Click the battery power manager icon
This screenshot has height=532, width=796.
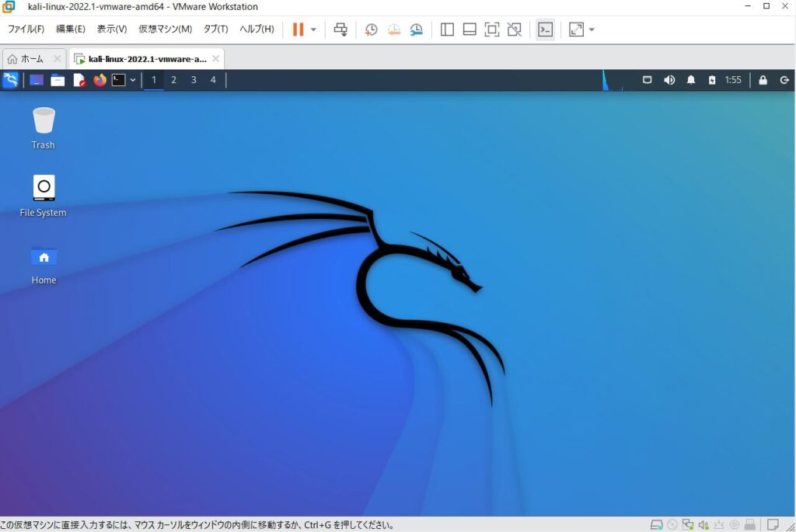712,80
